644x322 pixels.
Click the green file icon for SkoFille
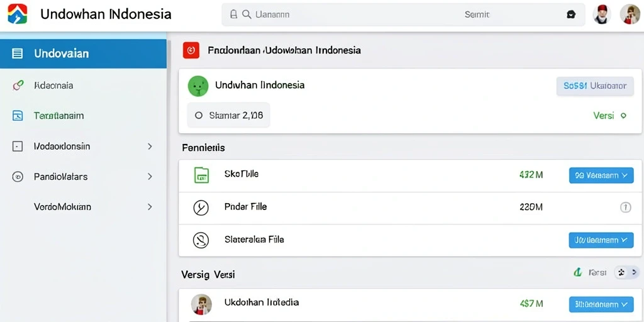point(201,175)
